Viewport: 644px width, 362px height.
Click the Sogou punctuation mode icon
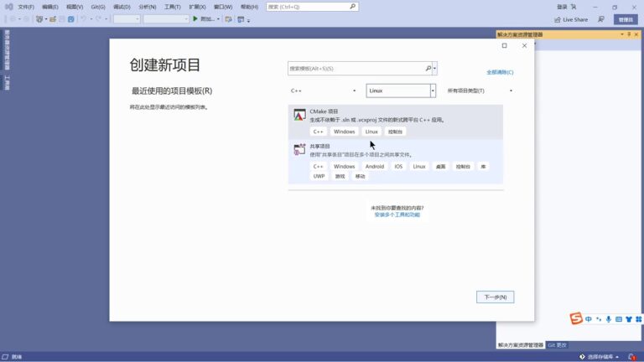point(599,319)
